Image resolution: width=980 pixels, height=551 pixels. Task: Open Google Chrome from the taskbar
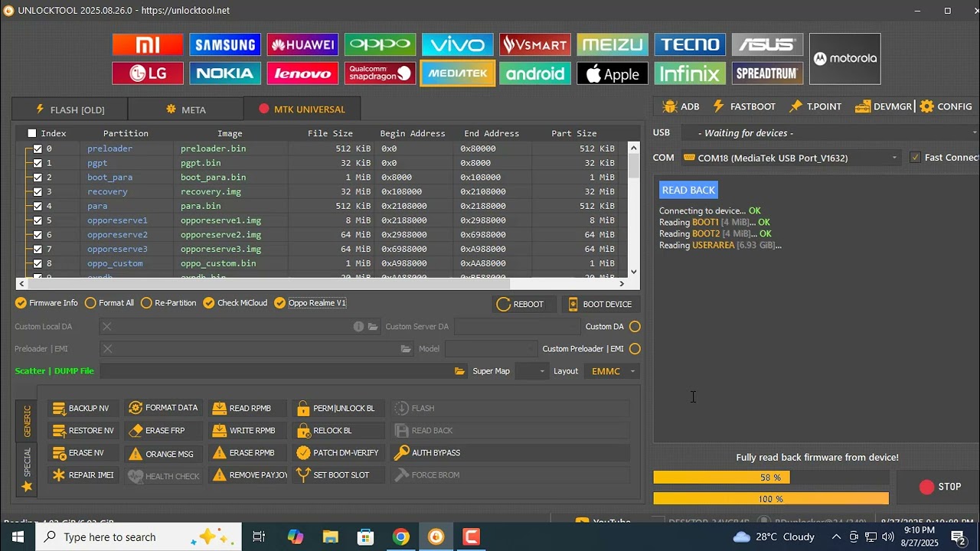(x=400, y=536)
